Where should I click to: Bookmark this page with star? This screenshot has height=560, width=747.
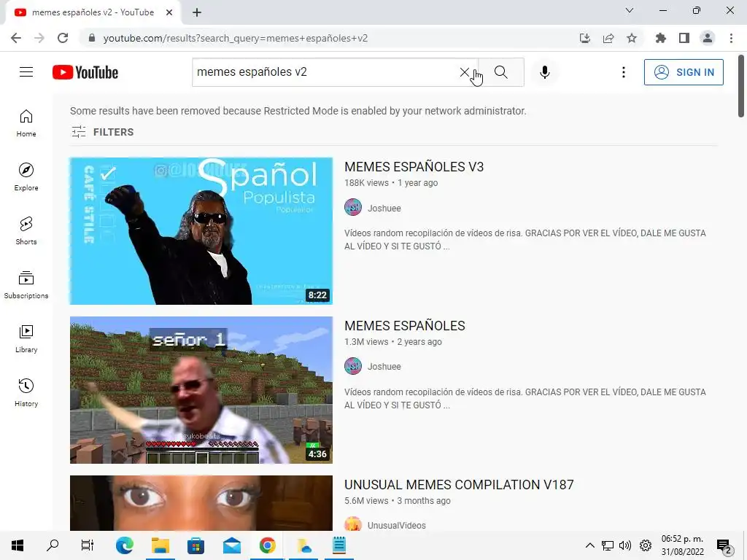pos(632,38)
